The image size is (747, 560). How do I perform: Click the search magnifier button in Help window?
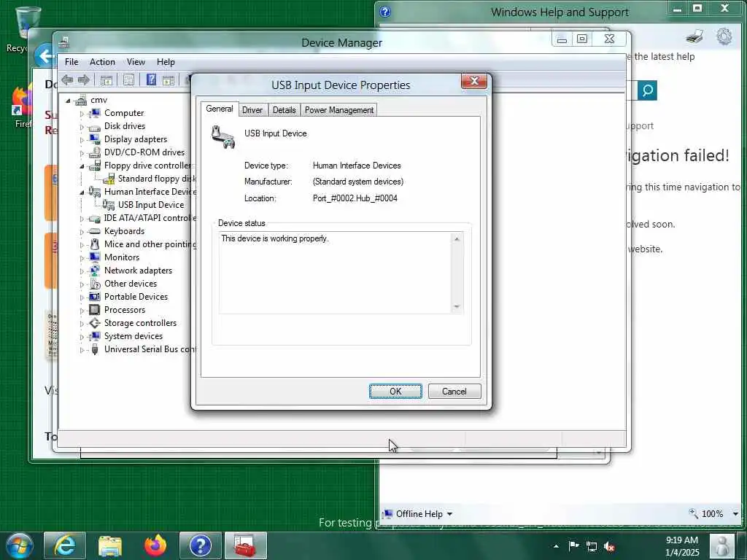pyautogui.click(x=648, y=90)
